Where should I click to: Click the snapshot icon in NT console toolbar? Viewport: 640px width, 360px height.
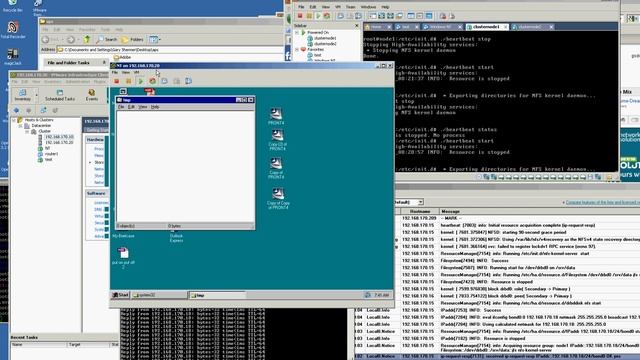coord(164,81)
